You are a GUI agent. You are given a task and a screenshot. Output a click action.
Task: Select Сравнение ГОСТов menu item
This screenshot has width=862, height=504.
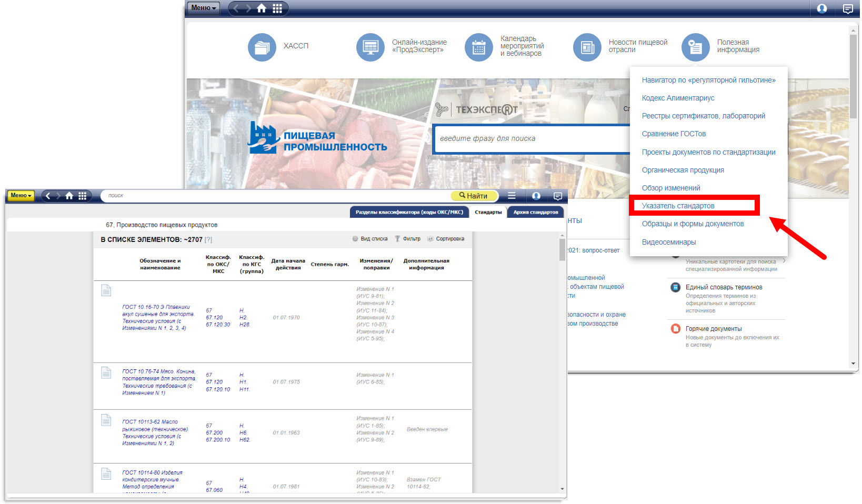[x=674, y=134]
